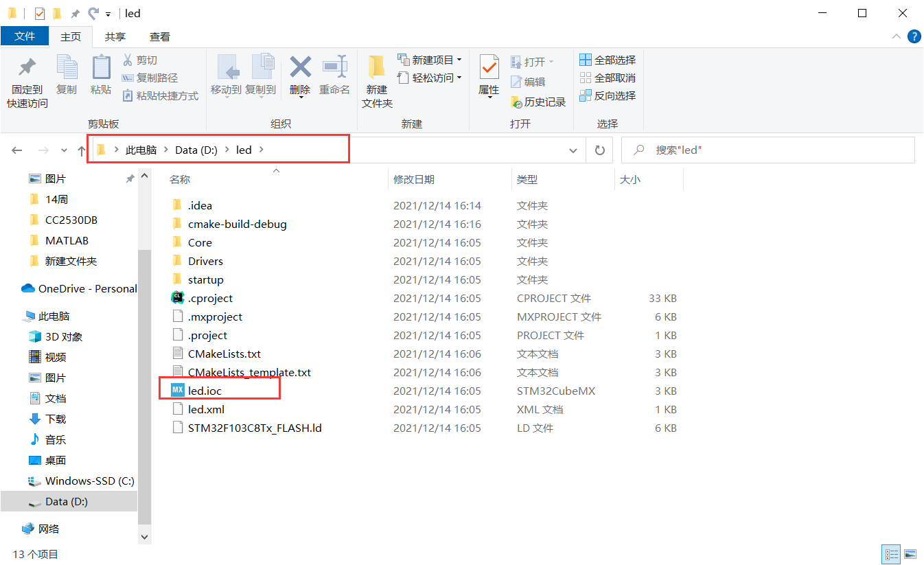Click the chevron after 'led' in the address bar
Screen dimensions: 924x565
coord(262,150)
